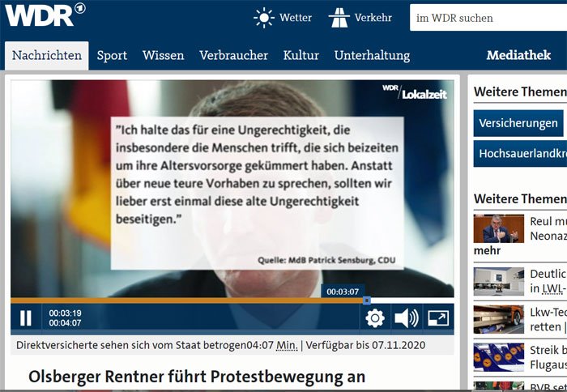Screen dimensions: 567x392
Task: Toggle fullscreen video mode
Action: (x=437, y=318)
